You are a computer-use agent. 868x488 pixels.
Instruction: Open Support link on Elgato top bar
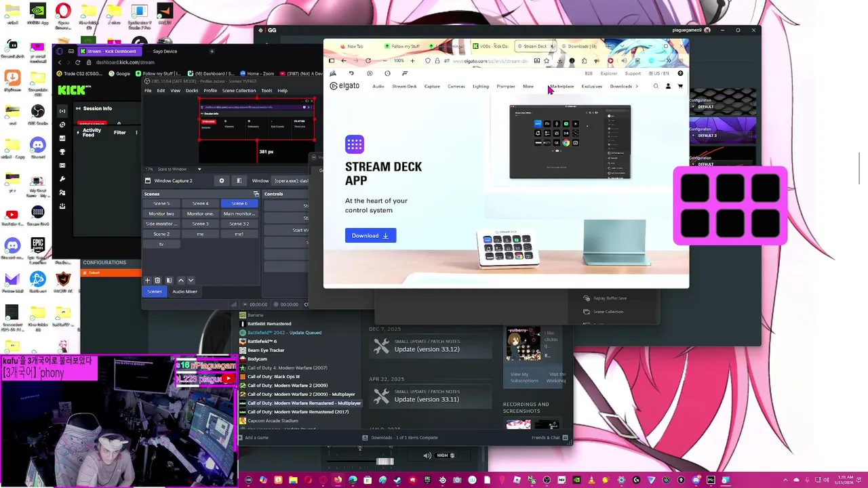pos(633,73)
